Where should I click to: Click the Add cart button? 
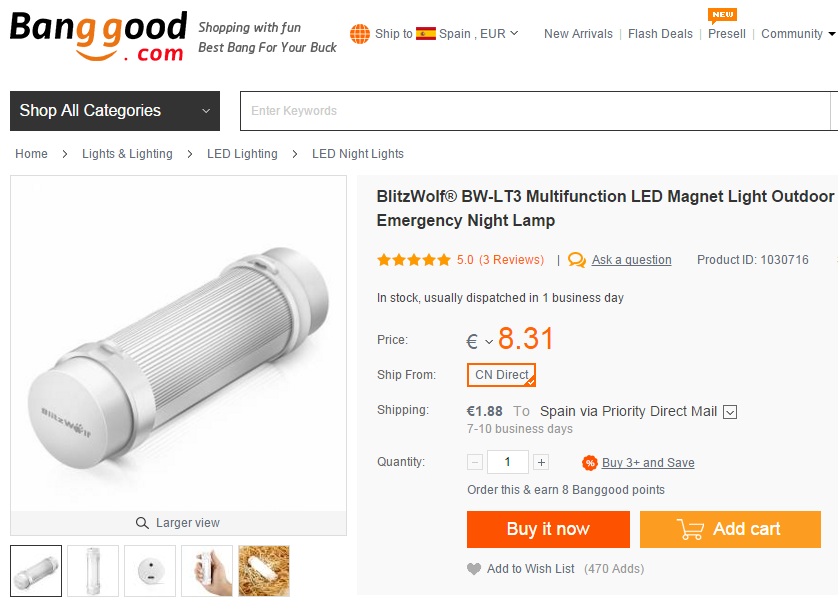click(730, 529)
